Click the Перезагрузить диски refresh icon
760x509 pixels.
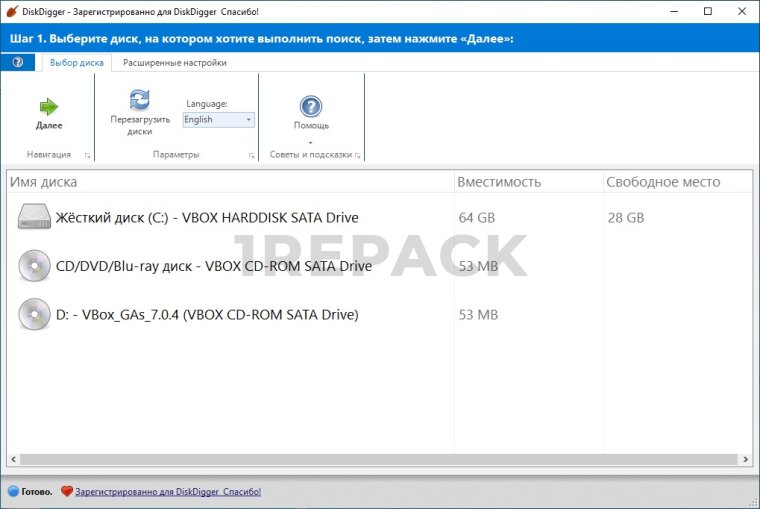pos(140,99)
